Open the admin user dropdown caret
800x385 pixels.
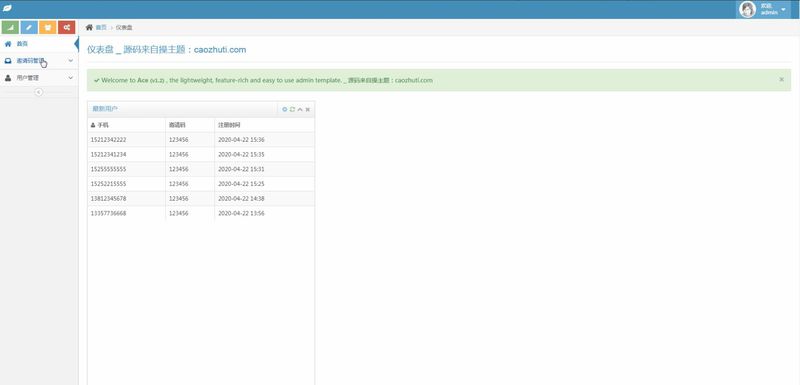point(784,9)
